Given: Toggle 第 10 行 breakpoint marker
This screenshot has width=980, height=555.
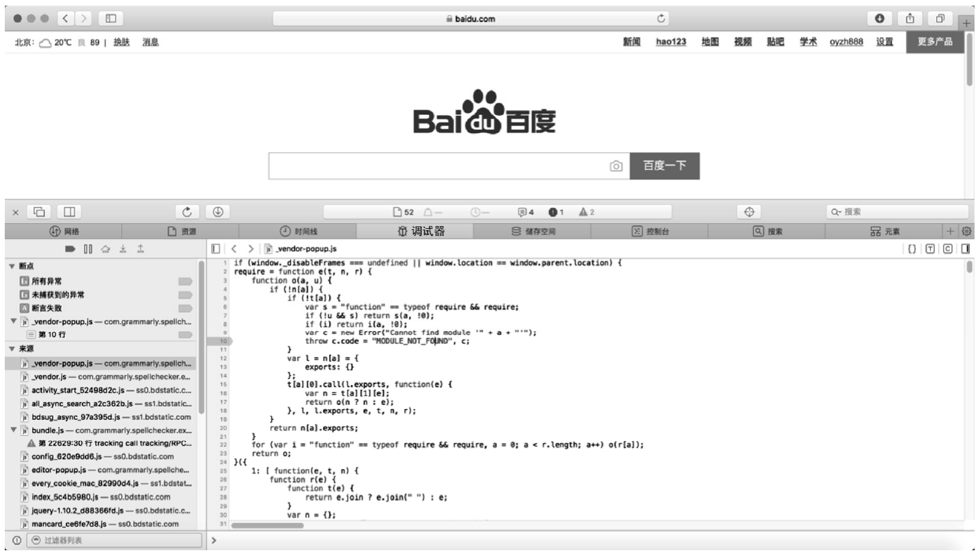Looking at the screenshot, I should 186,335.
